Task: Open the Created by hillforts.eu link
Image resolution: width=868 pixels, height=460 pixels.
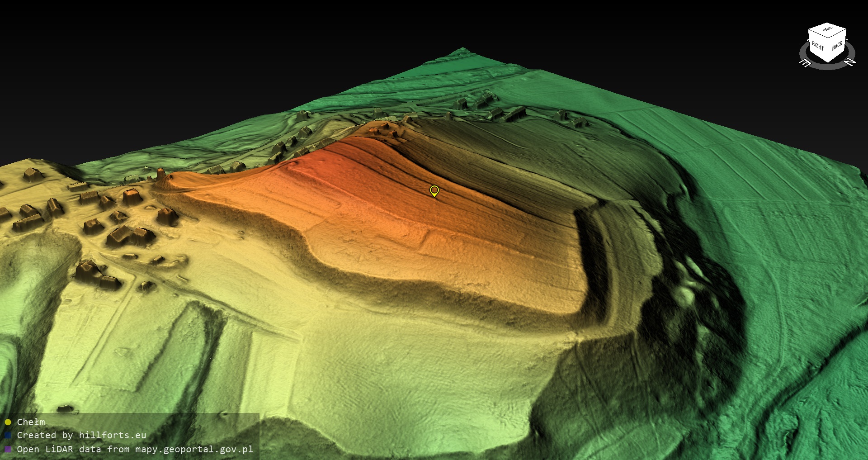Action: pyautogui.click(x=81, y=436)
